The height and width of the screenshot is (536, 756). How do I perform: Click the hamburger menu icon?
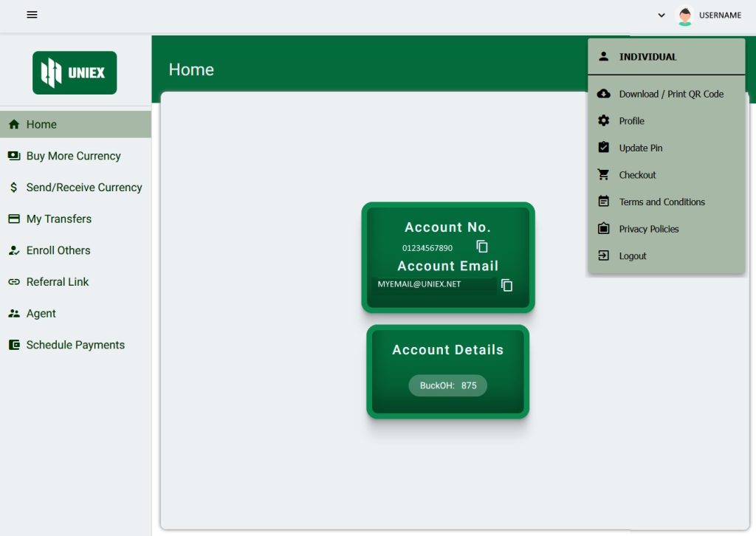pos(32,15)
